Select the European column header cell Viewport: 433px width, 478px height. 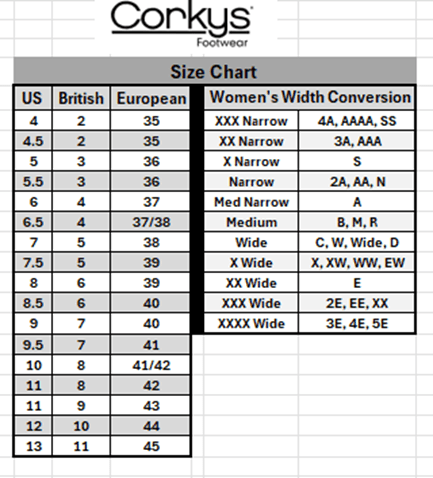(x=151, y=98)
